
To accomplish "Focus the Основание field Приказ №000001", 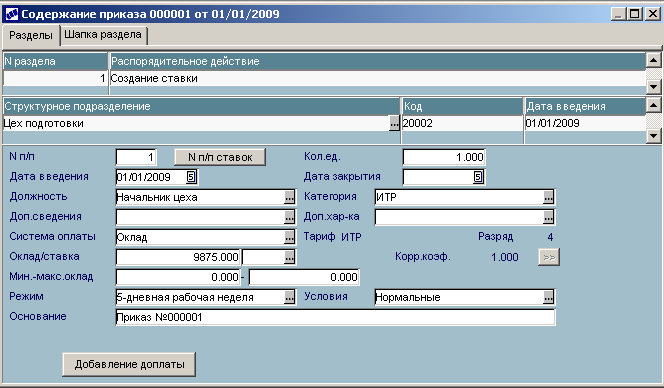I will (x=335, y=317).
